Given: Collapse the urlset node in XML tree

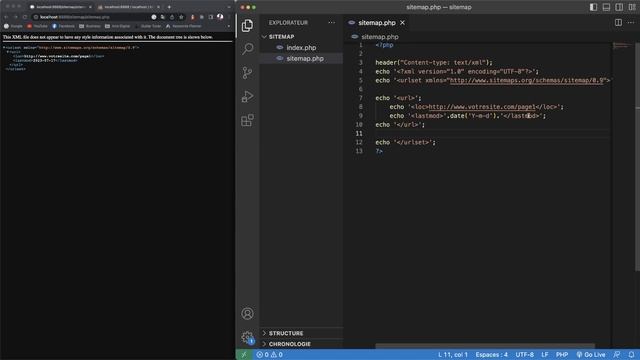Looking at the screenshot, I should click(4, 48).
